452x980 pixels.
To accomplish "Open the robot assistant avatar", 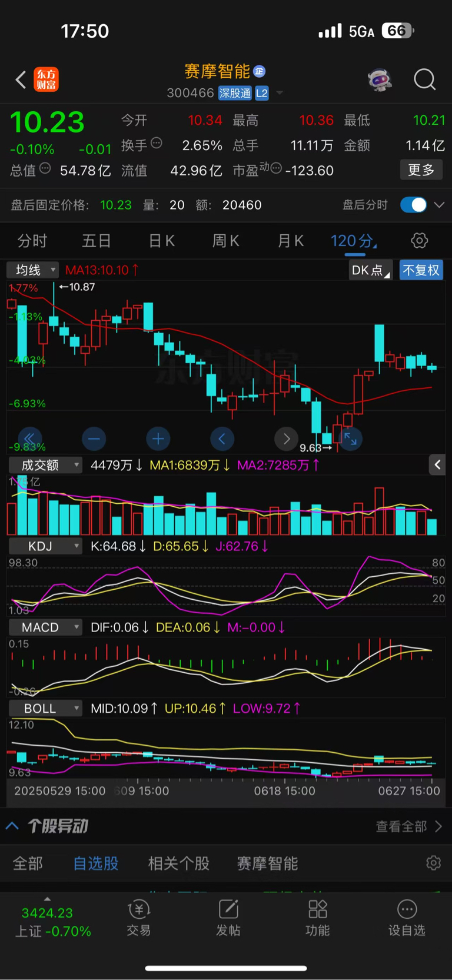I will click(x=380, y=79).
